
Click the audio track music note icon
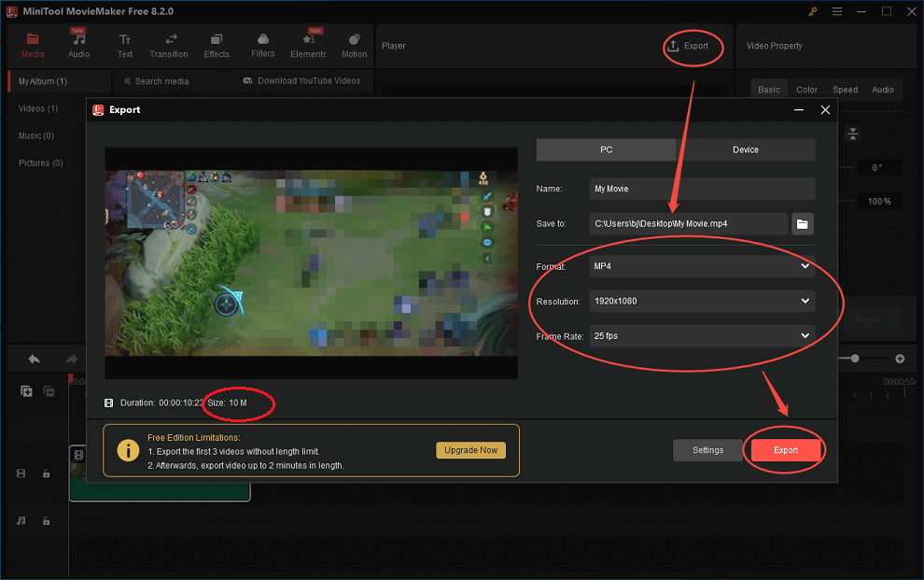point(21,520)
